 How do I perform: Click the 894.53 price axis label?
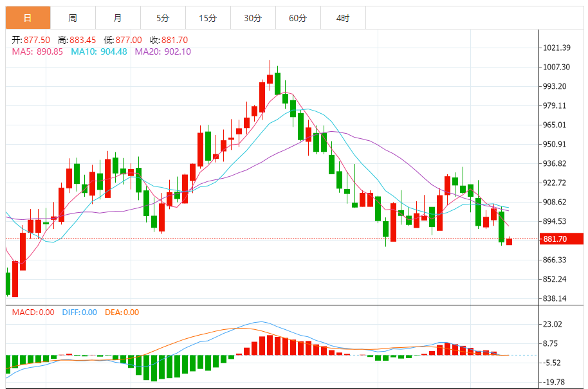coord(555,221)
